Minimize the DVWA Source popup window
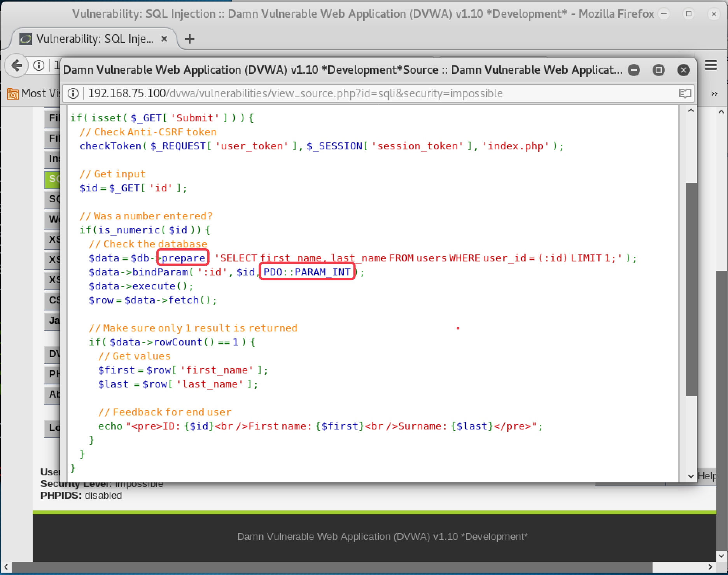728x575 pixels. tap(634, 70)
